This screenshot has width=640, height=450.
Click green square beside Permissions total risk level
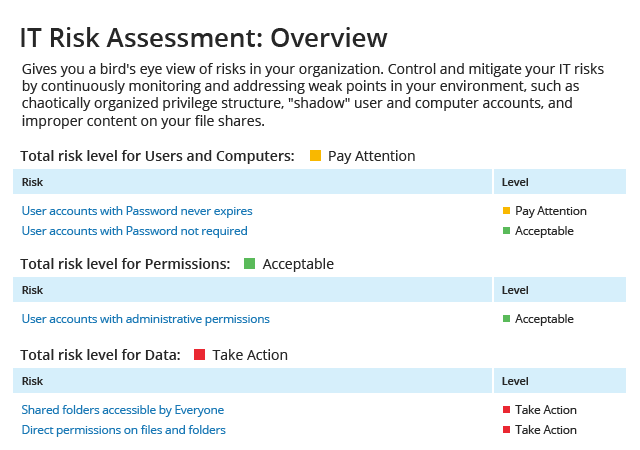(250, 264)
